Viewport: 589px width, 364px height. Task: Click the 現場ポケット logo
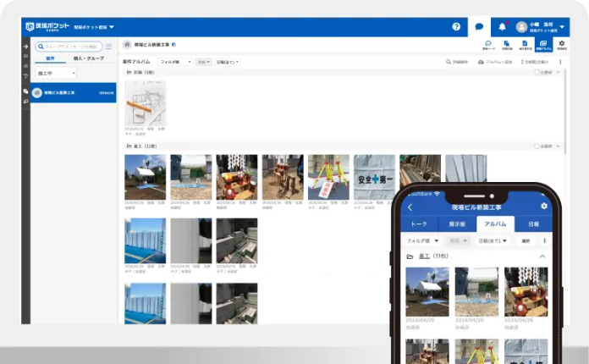click(x=47, y=27)
